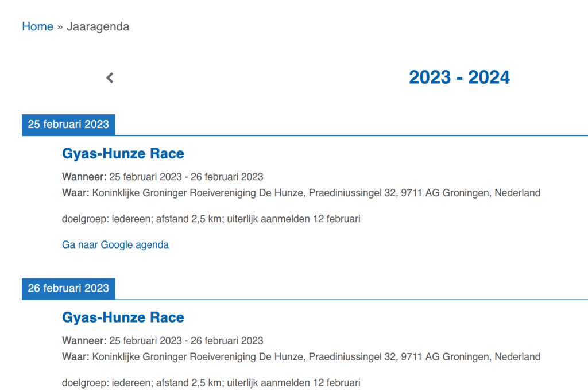The height and width of the screenshot is (392, 588).
Task: Open the Gyas-Hunze Race title under 26 februari
Action: click(x=123, y=317)
